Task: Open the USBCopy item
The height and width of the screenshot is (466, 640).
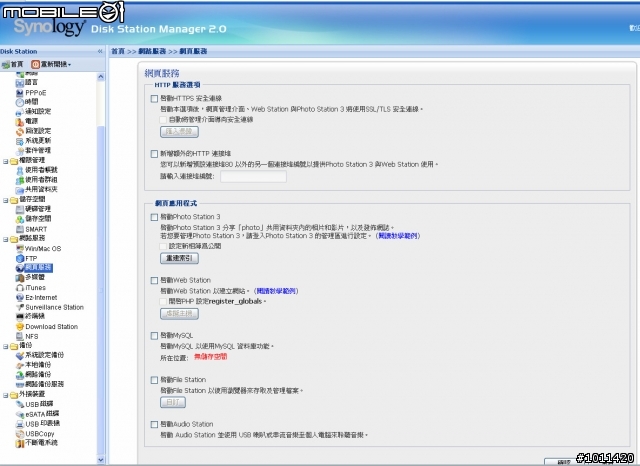Action: click(35, 433)
